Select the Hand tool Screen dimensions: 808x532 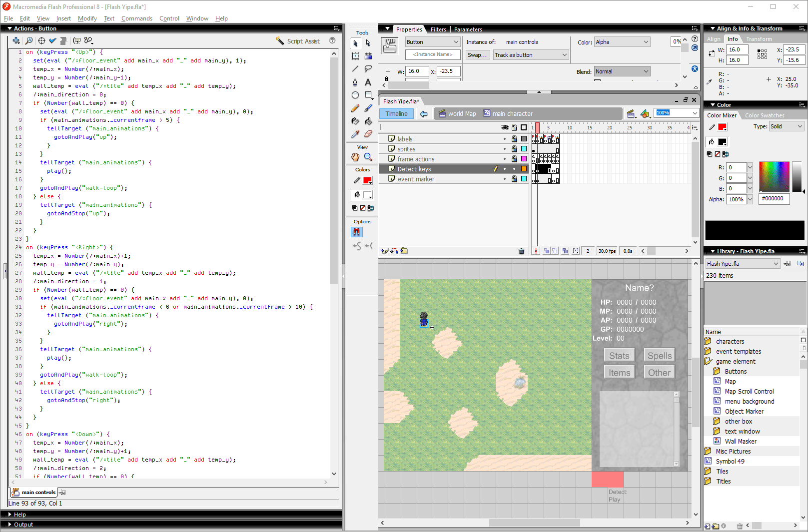pos(355,157)
